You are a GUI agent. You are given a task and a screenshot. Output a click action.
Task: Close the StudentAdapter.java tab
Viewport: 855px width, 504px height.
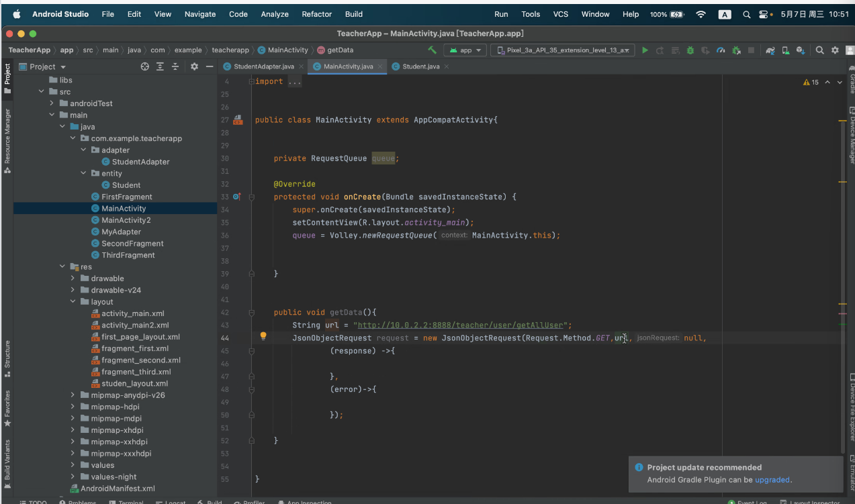302,66
